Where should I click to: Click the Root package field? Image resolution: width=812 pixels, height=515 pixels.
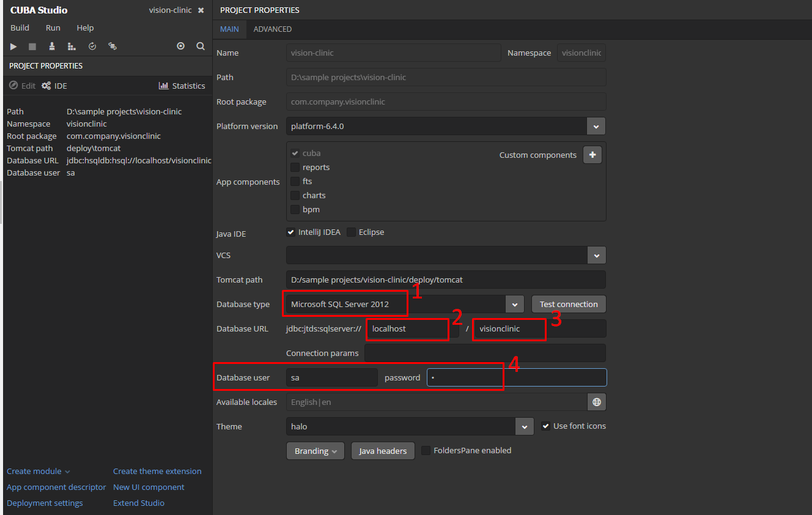click(446, 102)
